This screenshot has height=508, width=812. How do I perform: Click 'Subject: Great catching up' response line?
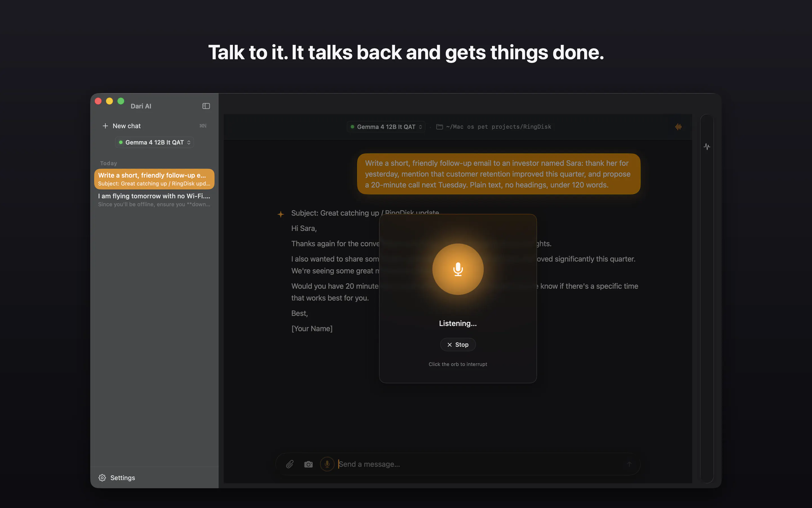point(365,213)
